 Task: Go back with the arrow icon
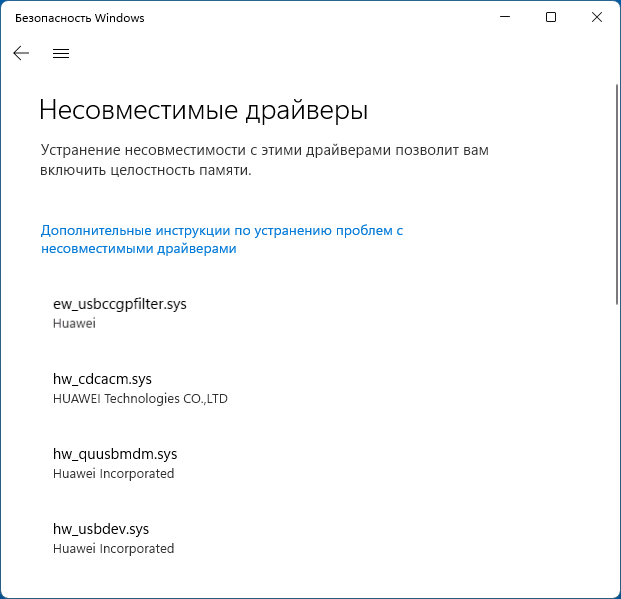[x=21, y=53]
